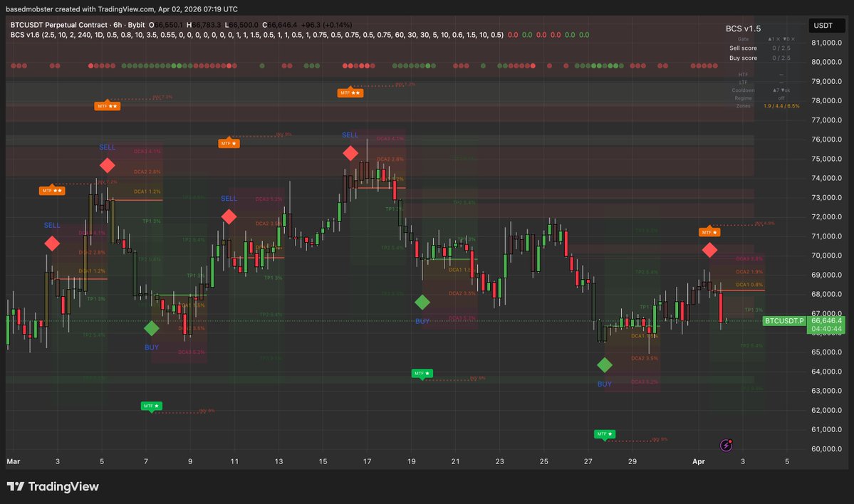
Task: Click the orange MTF two-star label at the 74,000 level
Action: click(52, 191)
